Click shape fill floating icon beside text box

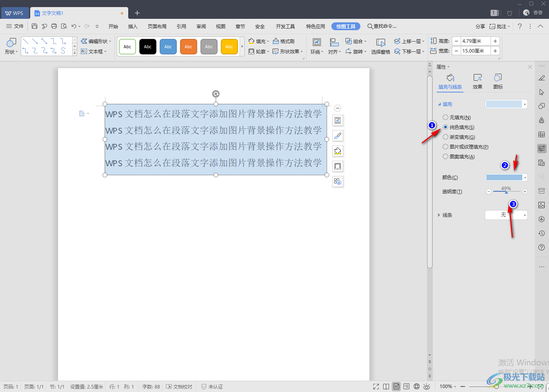(x=338, y=151)
